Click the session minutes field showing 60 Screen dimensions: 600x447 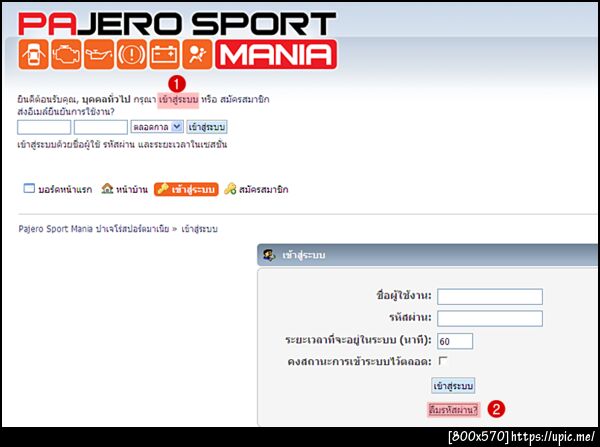click(455, 341)
